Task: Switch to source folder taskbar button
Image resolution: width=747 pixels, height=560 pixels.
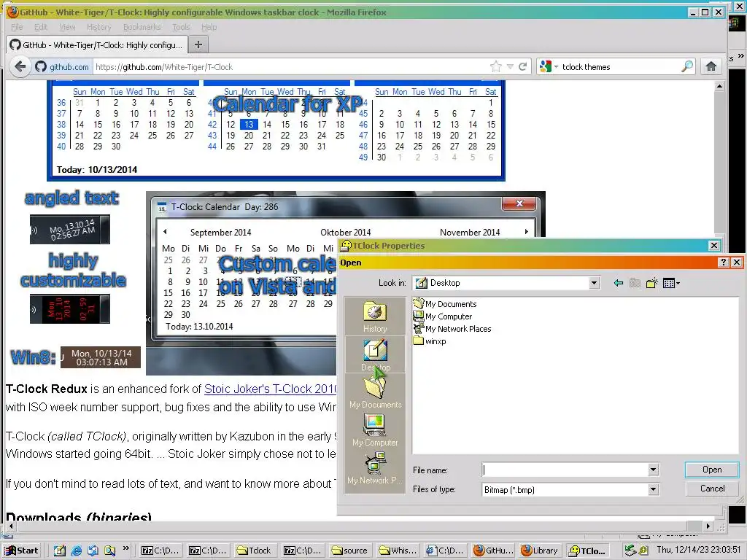Action: 349,551
